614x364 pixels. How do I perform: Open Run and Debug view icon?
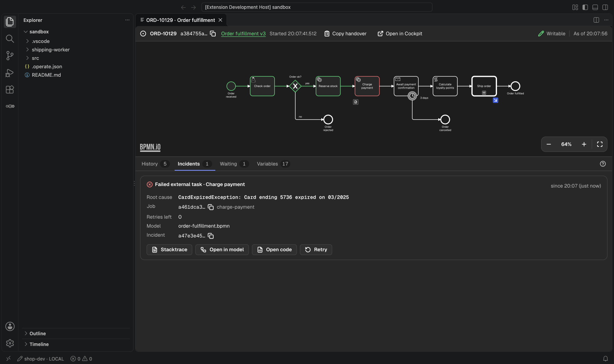[x=10, y=73]
